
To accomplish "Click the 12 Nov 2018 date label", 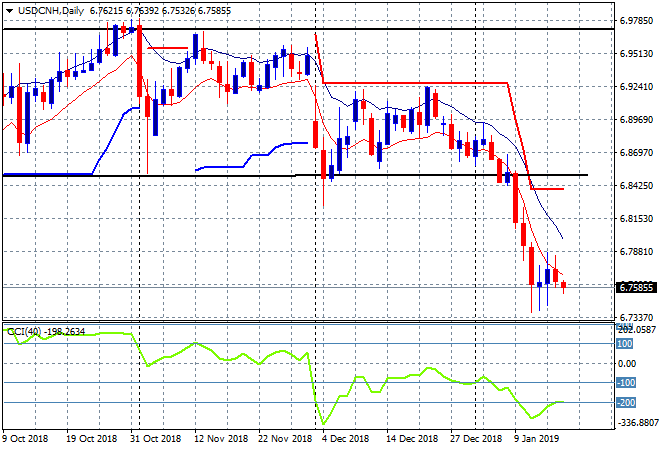I will pyautogui.click(x=220, y=439).
